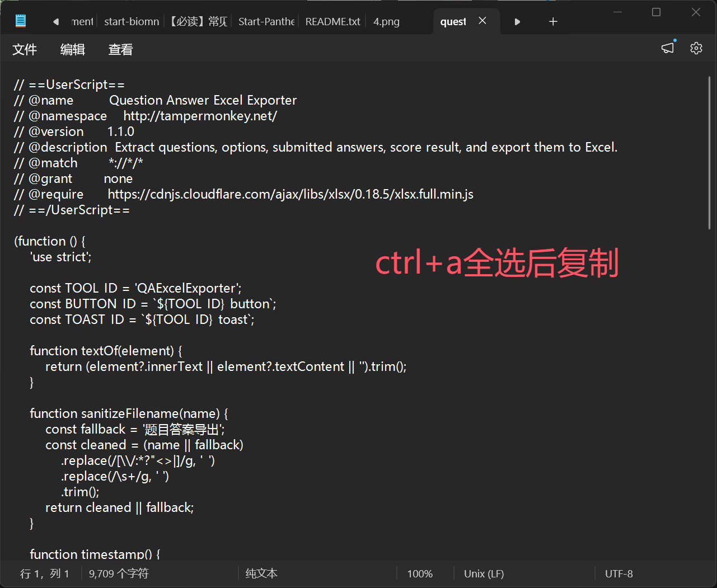Image resolution: width=717 pixels, height=588 pixels.
Task: Click the UTF-8 encoding indicator
Action: [x=619, y=573]
